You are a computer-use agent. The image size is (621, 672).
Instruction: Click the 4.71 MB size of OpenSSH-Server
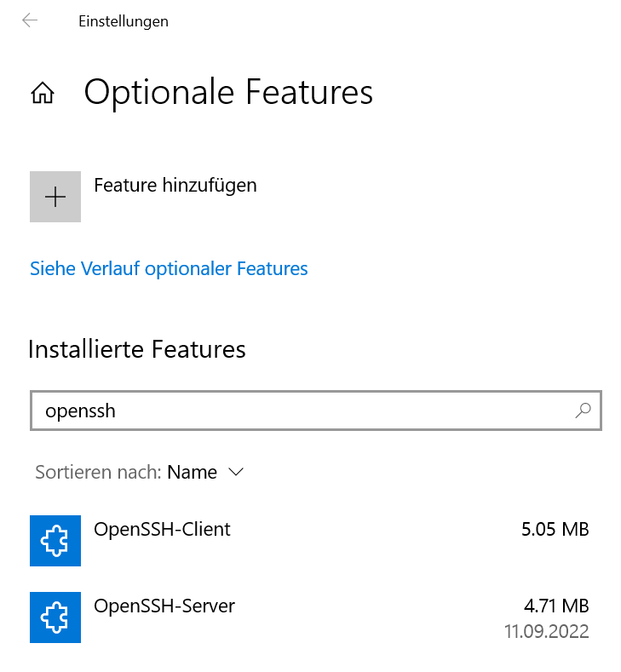click(556, 606)
